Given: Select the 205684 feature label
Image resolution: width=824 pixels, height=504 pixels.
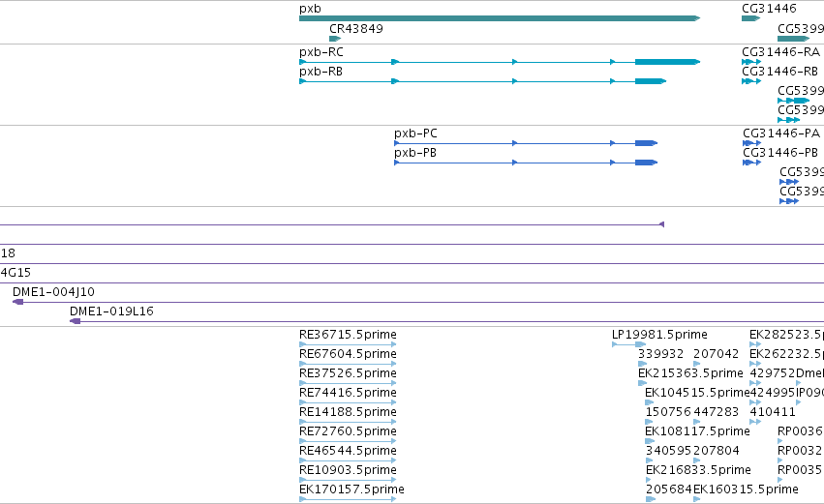Looking at the screenshot, I should click(x=668, y=489).
